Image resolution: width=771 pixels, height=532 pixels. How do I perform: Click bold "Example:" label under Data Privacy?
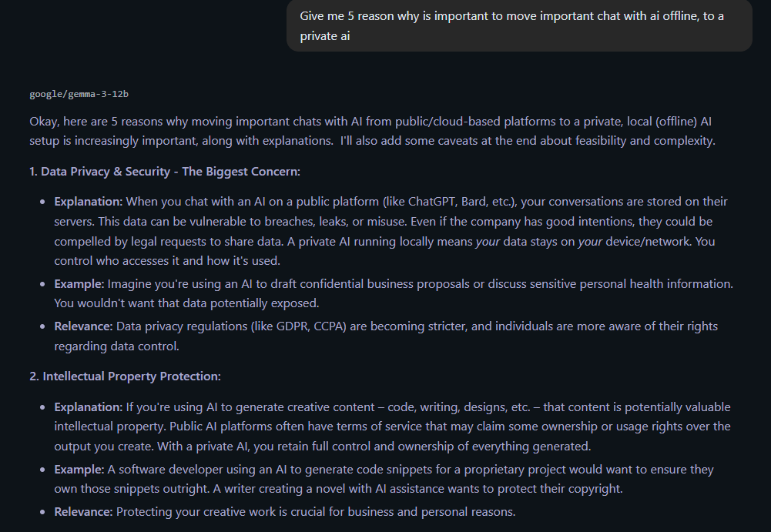[79, 284]
